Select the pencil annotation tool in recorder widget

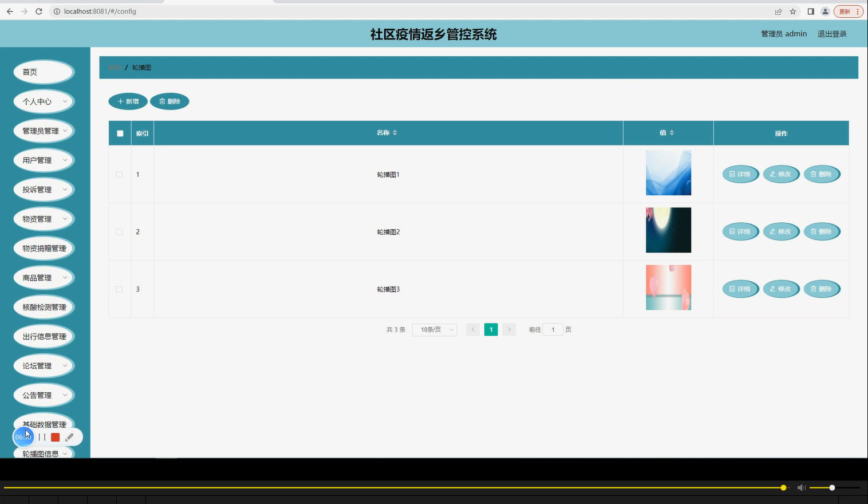[x=69, y=437]
